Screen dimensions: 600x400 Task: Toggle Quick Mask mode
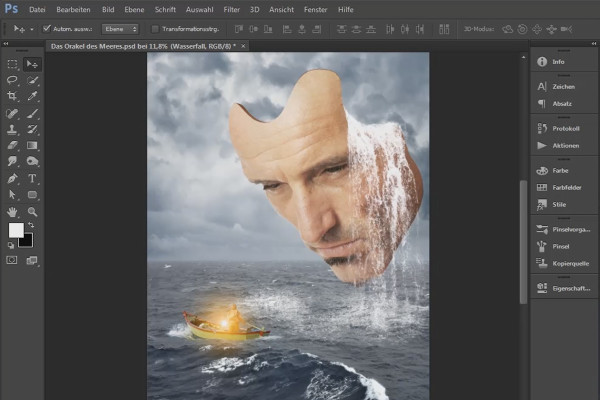click(12, 260)
